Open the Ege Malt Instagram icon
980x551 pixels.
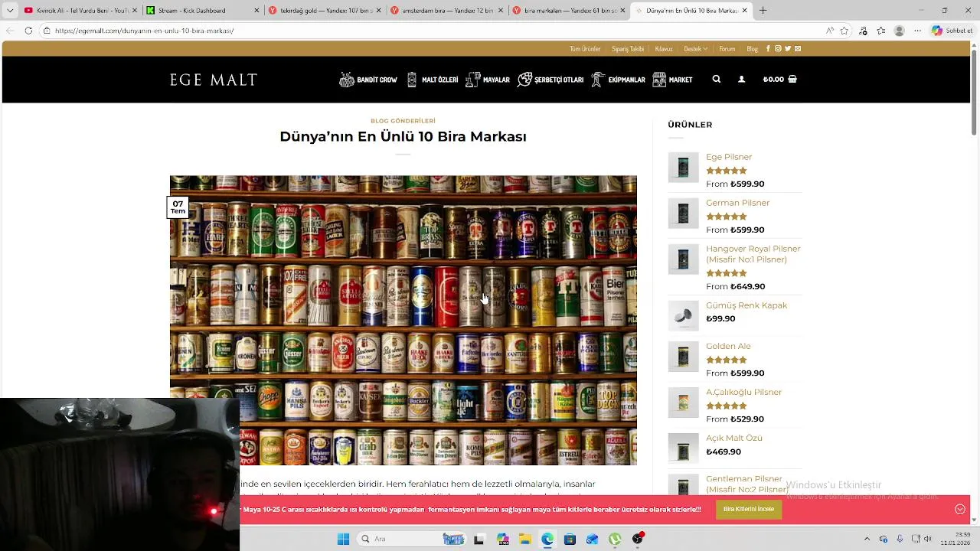pos(778,48)
